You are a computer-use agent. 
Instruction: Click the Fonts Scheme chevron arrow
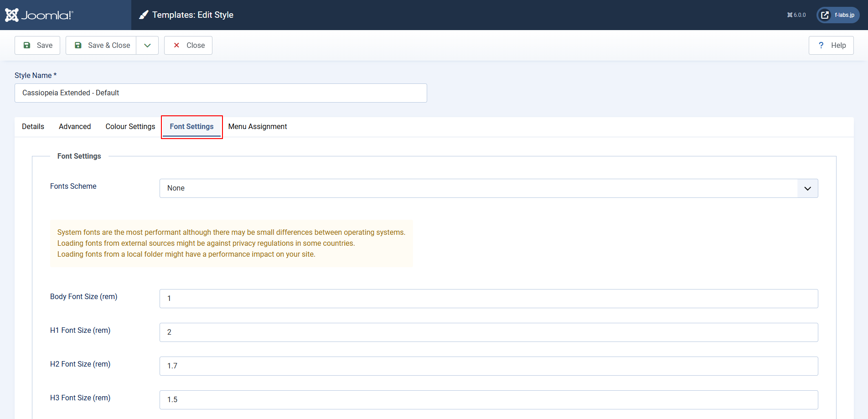pos(807,188)
